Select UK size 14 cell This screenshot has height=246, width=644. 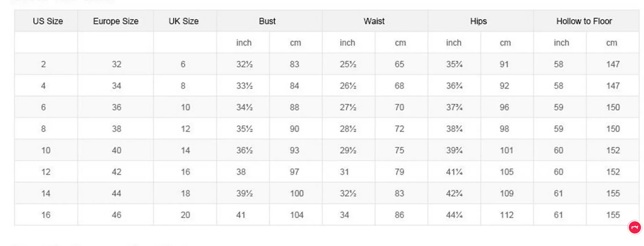185,150
